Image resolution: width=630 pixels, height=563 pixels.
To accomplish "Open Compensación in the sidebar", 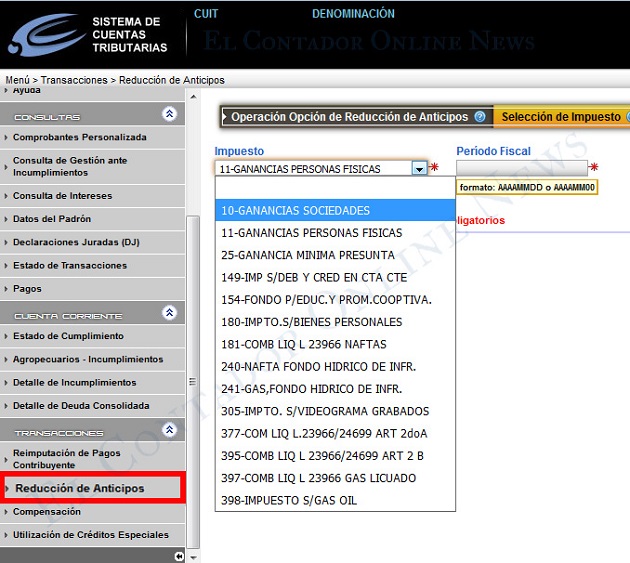I will (x=47, y=512).
